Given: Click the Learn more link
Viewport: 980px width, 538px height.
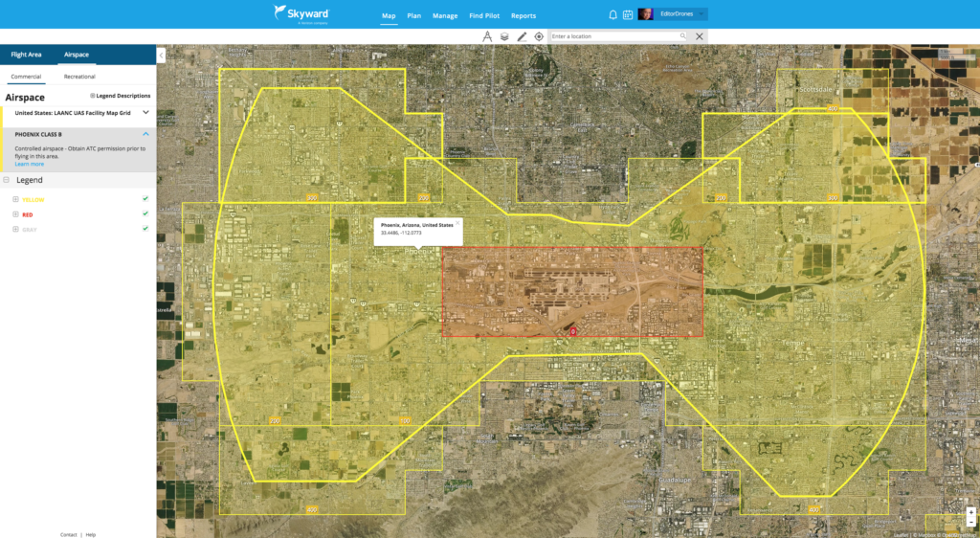Looking at the screenshot, I should (x=29, y=165).
